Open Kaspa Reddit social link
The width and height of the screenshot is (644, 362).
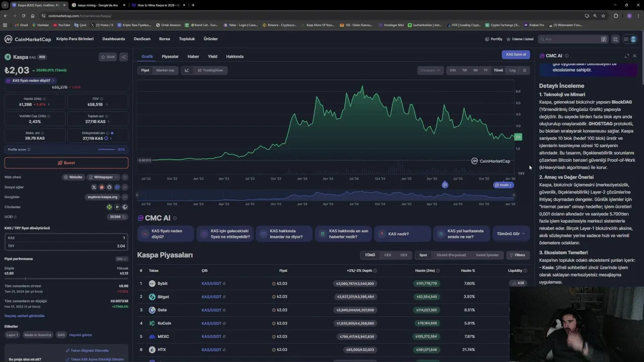[x=102, y=187]
